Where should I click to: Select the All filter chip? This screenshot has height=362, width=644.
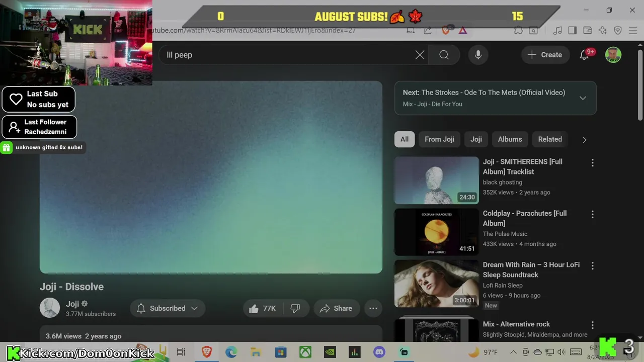[405, 139]
